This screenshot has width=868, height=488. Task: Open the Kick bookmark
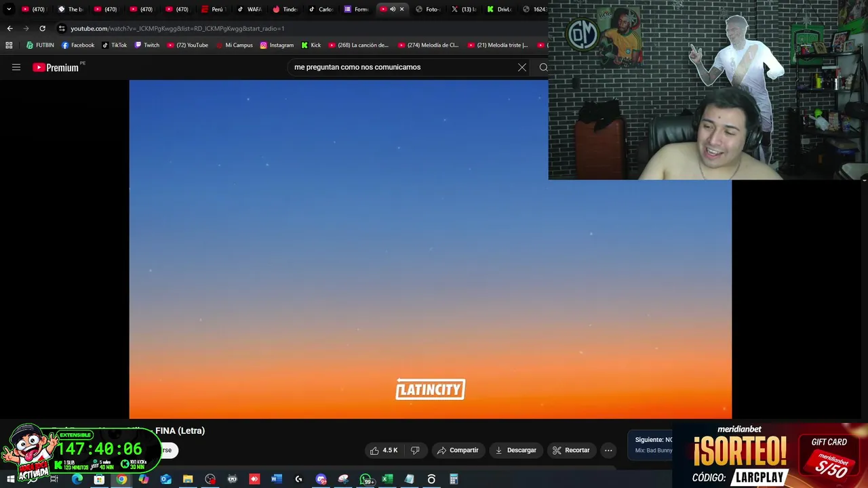coord(311,45)
